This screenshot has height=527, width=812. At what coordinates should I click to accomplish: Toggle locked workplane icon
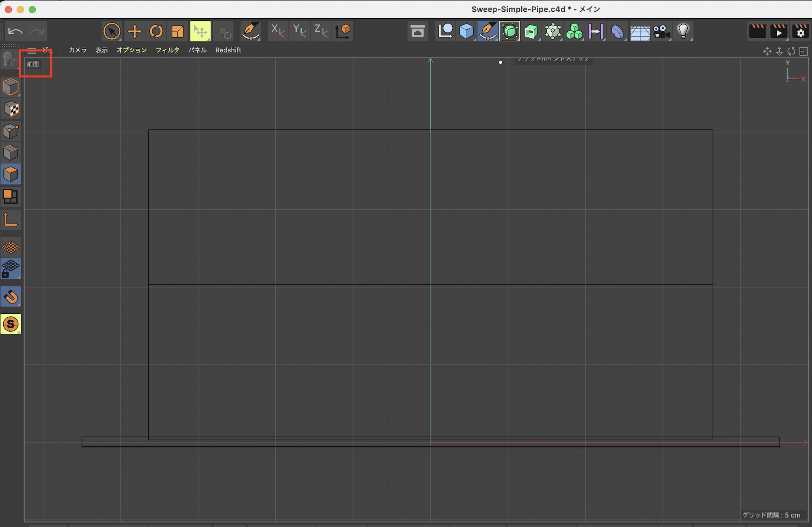pos(11,269)
